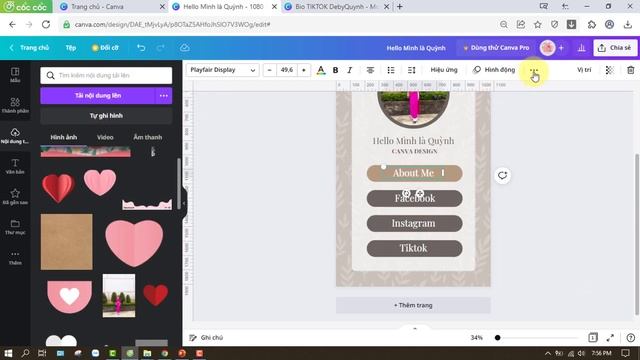Image resolution: width=640 pixels, height=360 pixels.
Task: Go back to Trang chủ home
Action: (29, 48)
